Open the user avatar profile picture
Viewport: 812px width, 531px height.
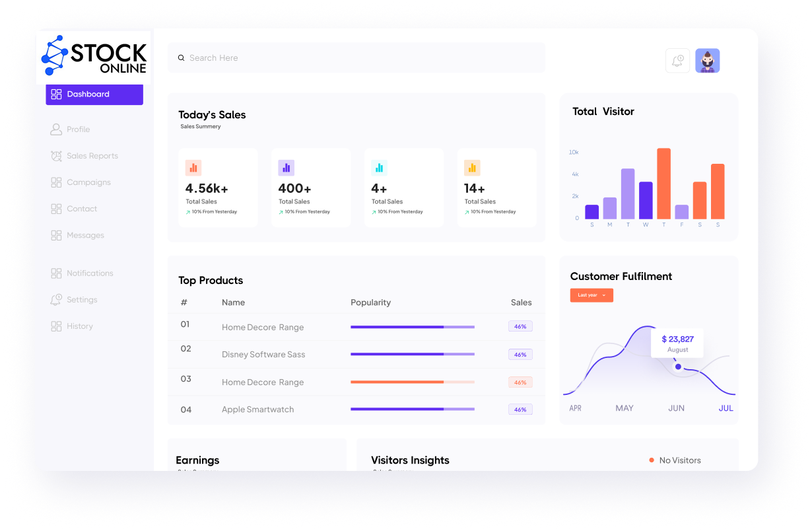click(707, 61)
